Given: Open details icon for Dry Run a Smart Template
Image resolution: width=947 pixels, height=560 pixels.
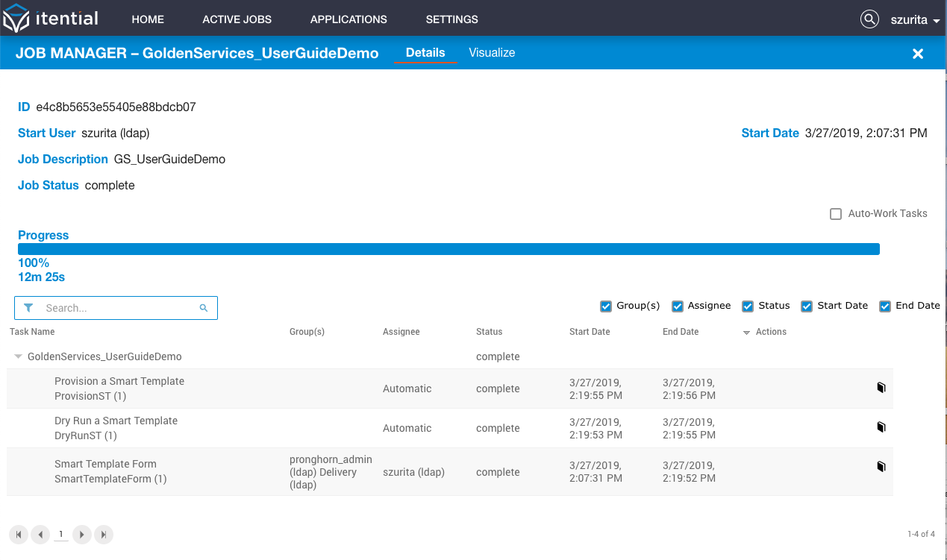Looking at the screenshot, I should pos(881,427).
